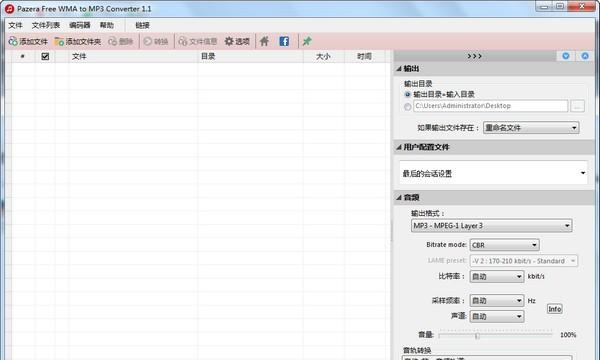Open 文件信息 (File info) from the toolbar
600x360 pixels.
[x=198, y=41]
